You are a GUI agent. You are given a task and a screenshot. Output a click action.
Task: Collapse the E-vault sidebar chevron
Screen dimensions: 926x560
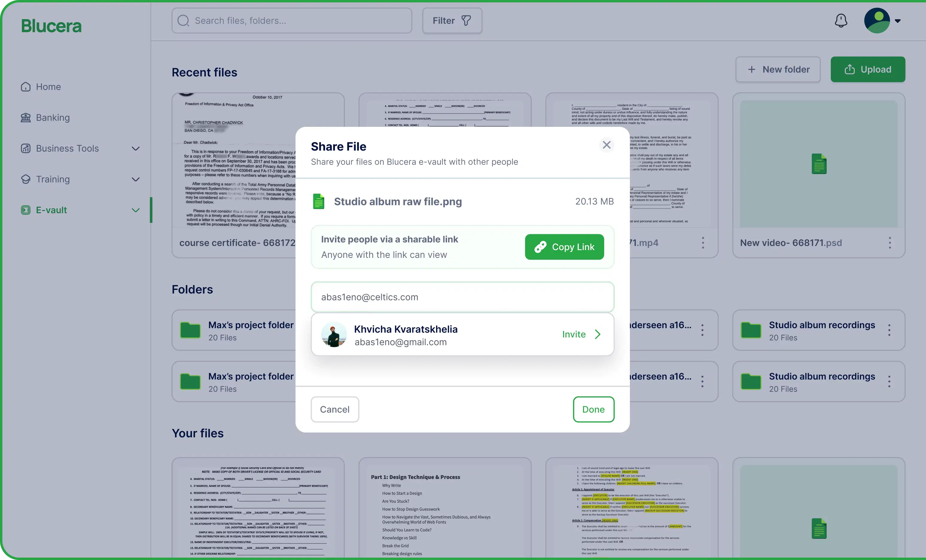tap(136, 210)
